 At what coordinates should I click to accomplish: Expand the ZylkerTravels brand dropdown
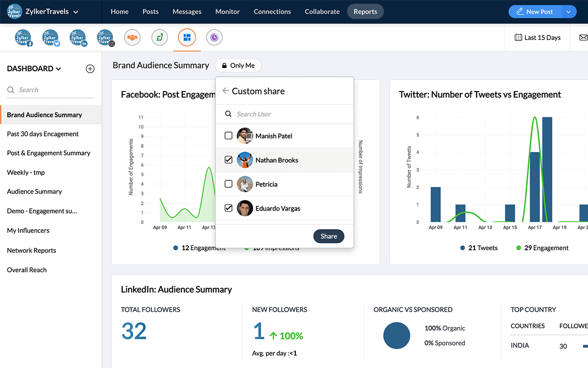76,12
